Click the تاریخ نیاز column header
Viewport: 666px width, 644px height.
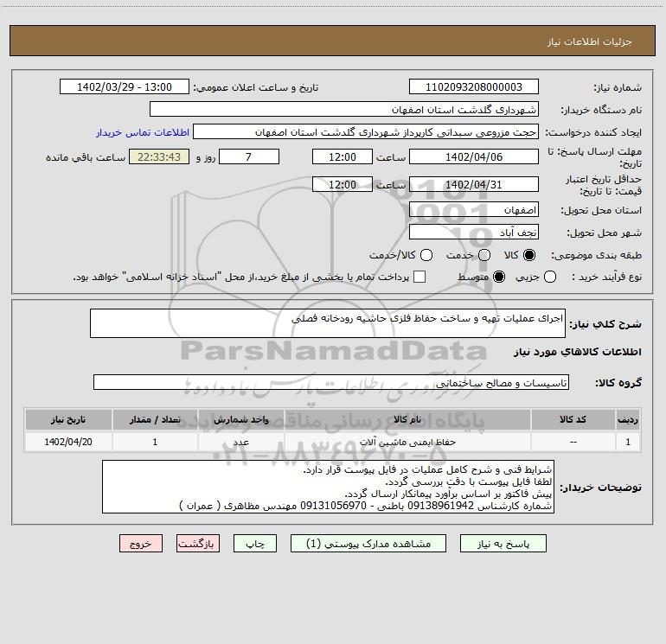(68, 420)
